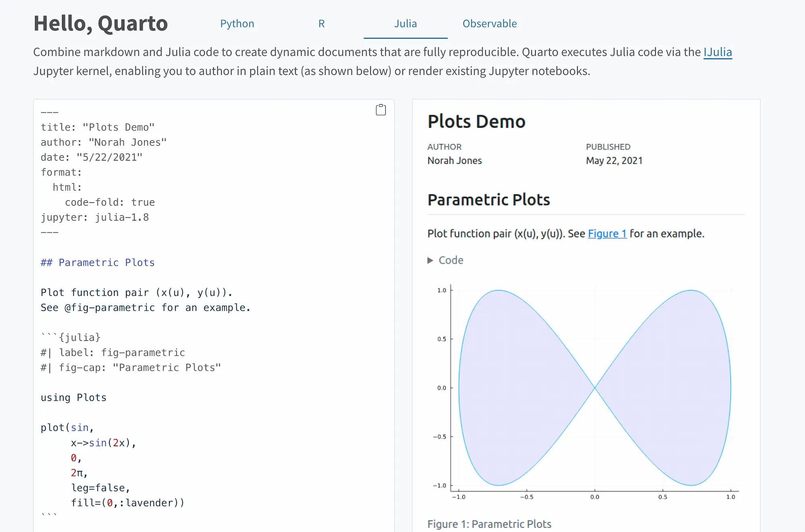Click the Plots Demo title
This screenshot has height=532, width=805.
click(x=476, y=122)
